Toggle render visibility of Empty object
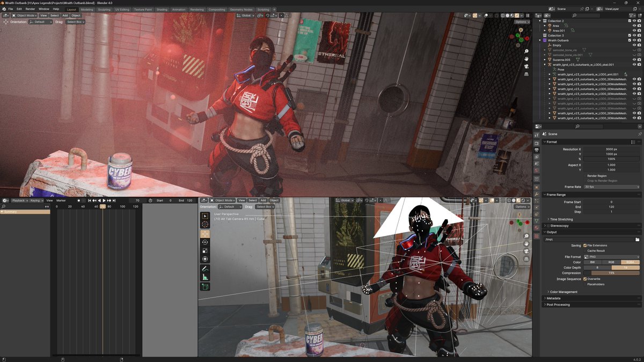The height and width of the screenshot is (362, 644). 639,45
